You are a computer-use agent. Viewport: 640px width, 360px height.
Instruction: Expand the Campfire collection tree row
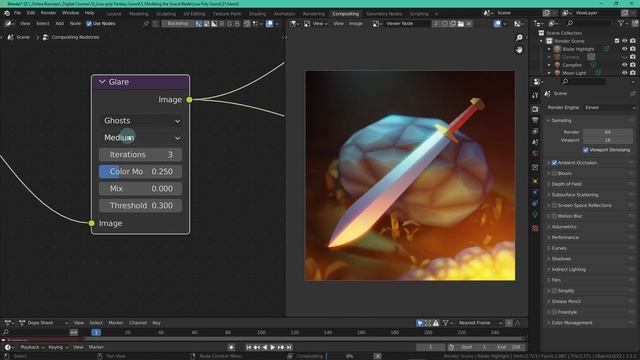549,65
